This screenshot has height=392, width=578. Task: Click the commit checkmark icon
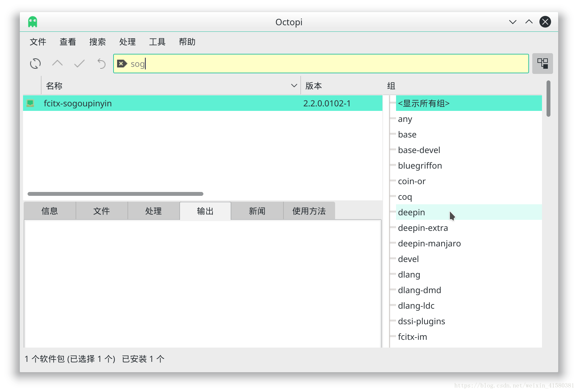79,64
